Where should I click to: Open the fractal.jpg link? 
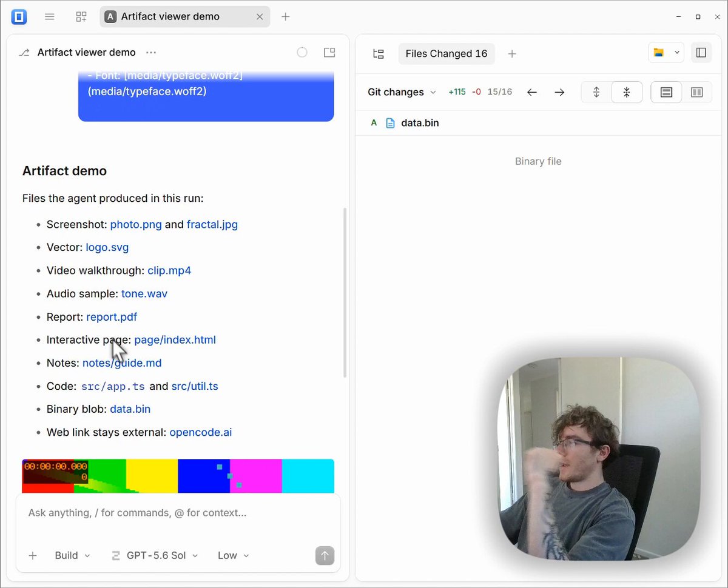pyautogui.click(x=212, y=225)
